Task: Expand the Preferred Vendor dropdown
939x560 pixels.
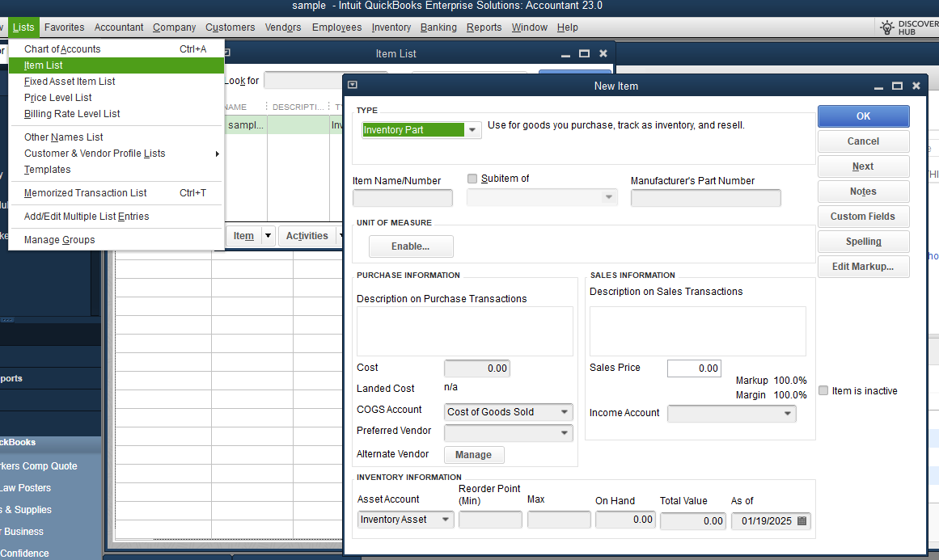Action: tap(564, 432)
